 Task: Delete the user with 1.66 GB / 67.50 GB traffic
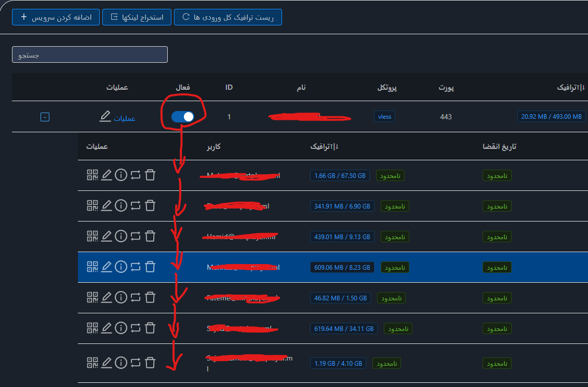coord(150,175)
